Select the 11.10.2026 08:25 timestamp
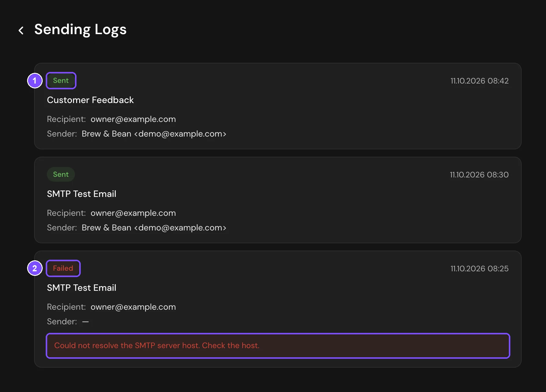546x392 pixels. click(480, 269)
